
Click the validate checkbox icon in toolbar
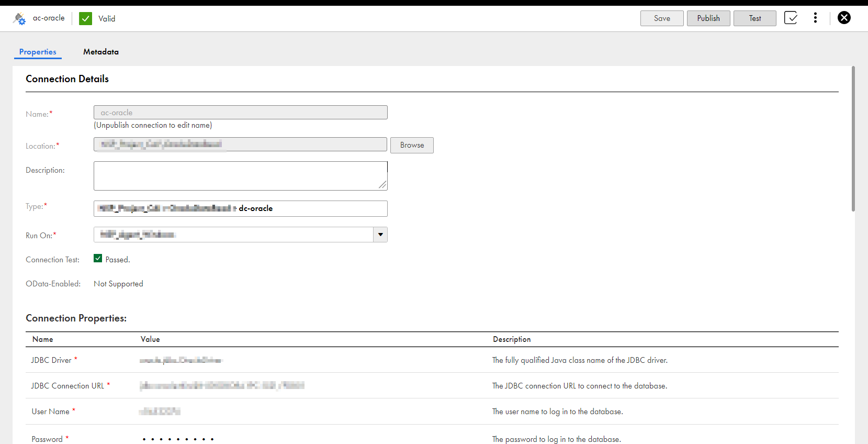791,18
